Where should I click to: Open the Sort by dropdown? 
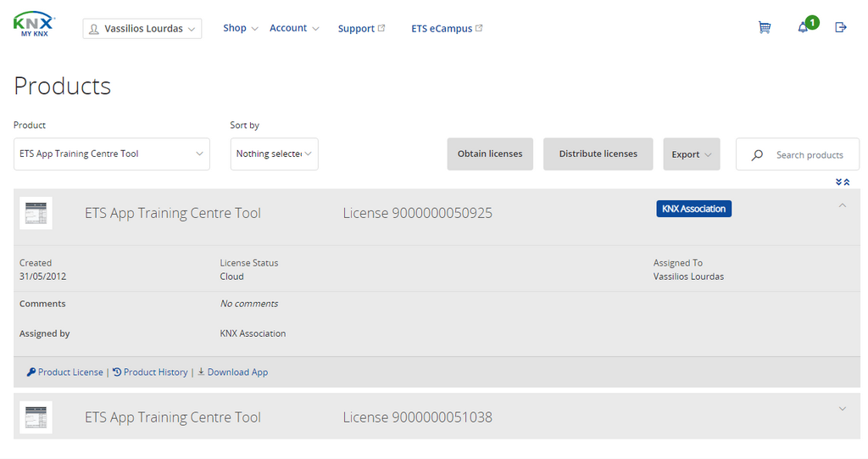274,154
